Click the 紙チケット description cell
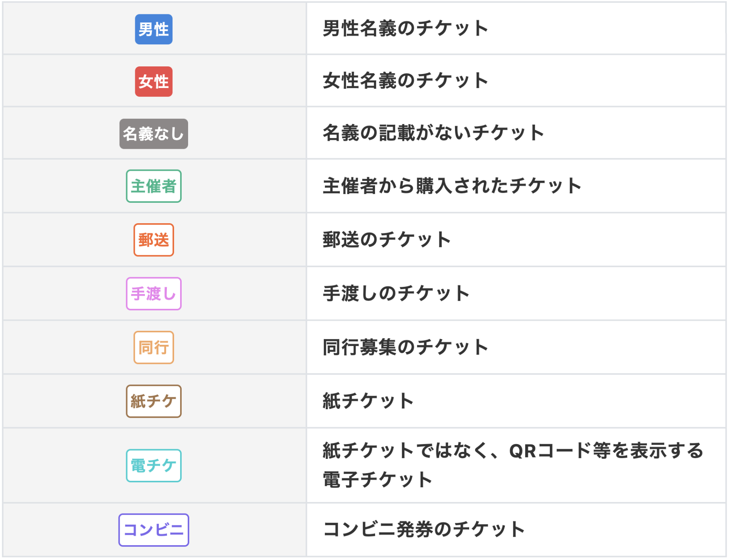Viewport: 730px width, 560px height. pos(516,401)
